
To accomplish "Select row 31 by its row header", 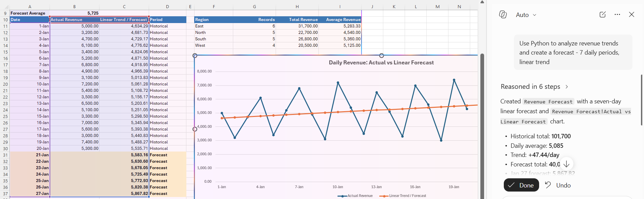I will coord(5,155).
